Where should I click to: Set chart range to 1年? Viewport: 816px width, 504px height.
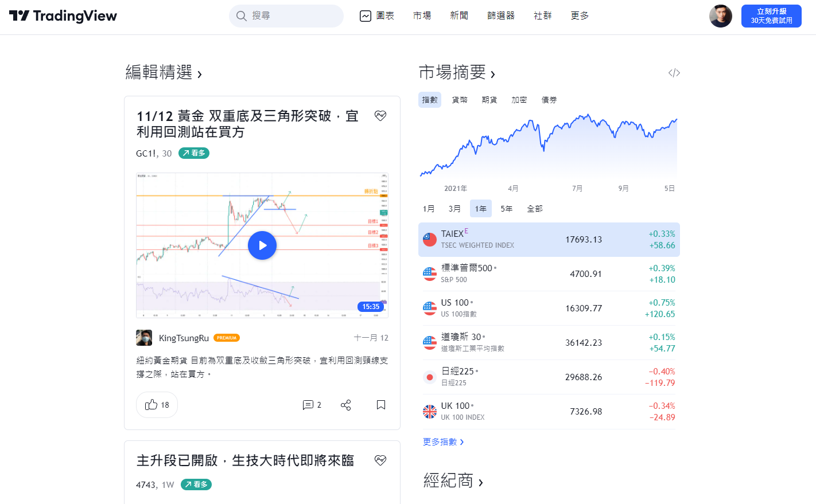point(481,209)
